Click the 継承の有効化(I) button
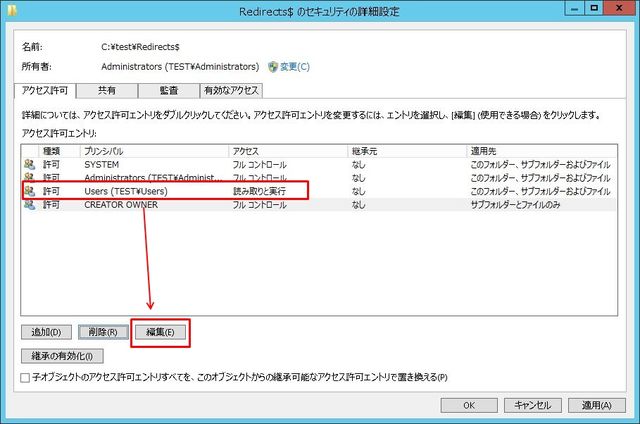This screenshot has width=640, height=424. tap(62, 356)
